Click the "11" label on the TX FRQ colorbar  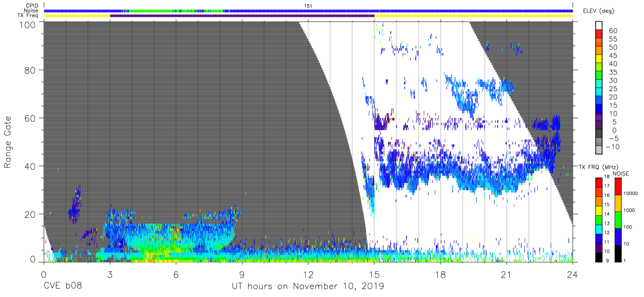(606, 243)
